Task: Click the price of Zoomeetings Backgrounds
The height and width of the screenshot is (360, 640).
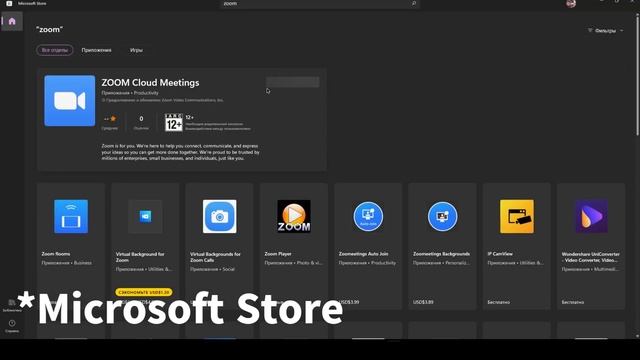Action: 423,302
